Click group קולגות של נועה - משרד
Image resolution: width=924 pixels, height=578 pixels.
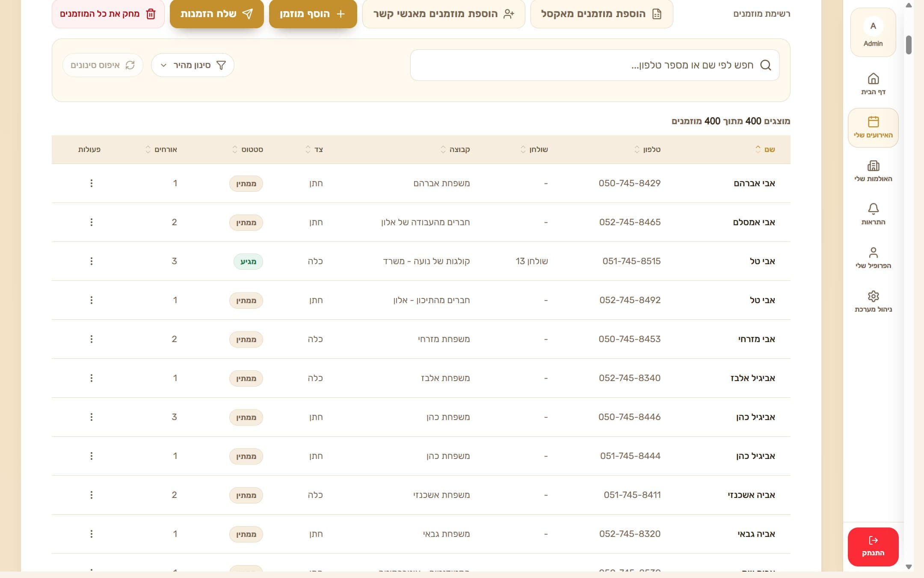pyautogui.click(x=426, y=261)
